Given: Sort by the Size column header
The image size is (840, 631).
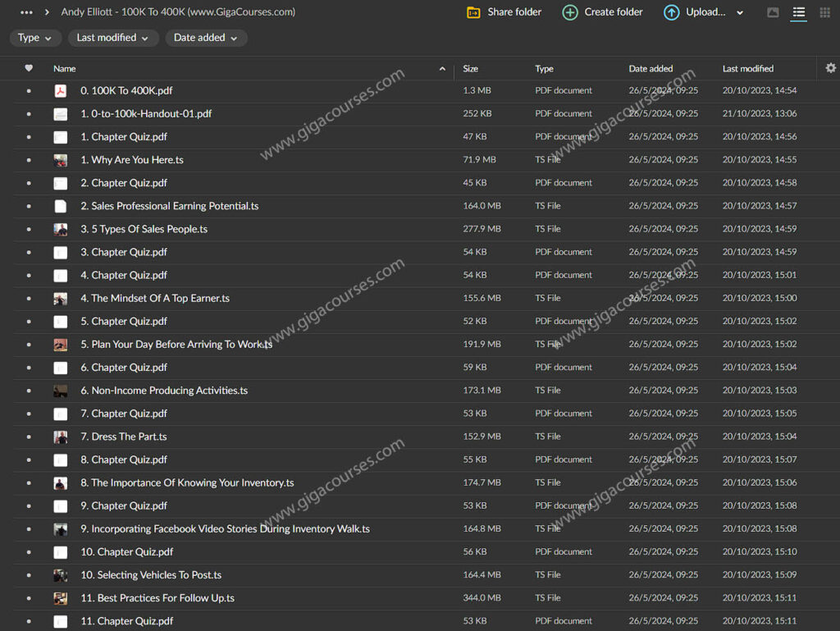Looking at the screenshot, I should click(x=471, y=69).
